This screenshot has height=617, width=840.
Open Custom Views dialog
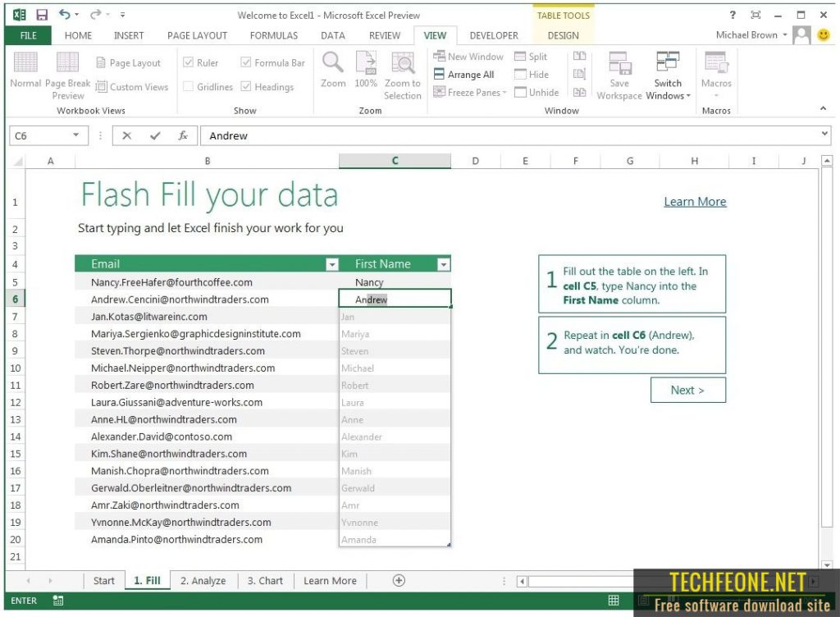click(x=132, y=87)
